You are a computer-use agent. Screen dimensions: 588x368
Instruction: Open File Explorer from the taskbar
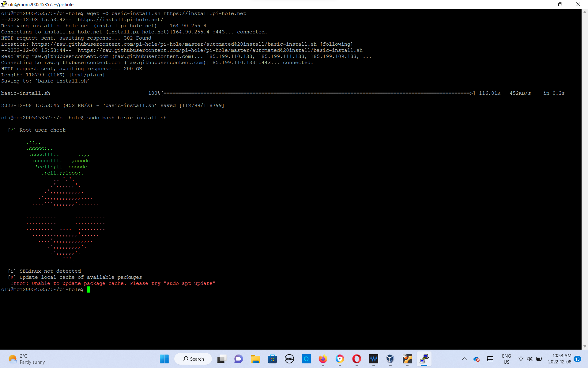click(x=255, y=359)
